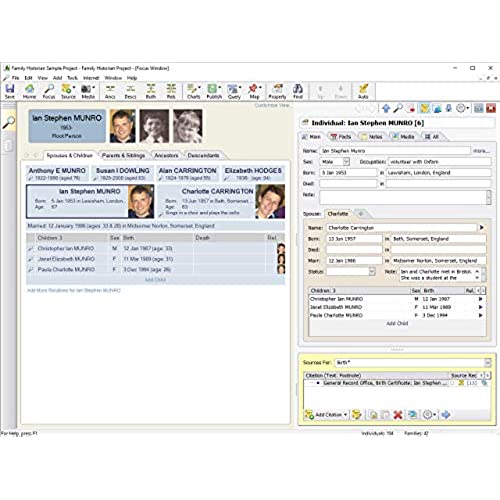This screenshot has height=500, width=500.
Task: Click the Map pin toolbar icon
Action: coord(254,91)
